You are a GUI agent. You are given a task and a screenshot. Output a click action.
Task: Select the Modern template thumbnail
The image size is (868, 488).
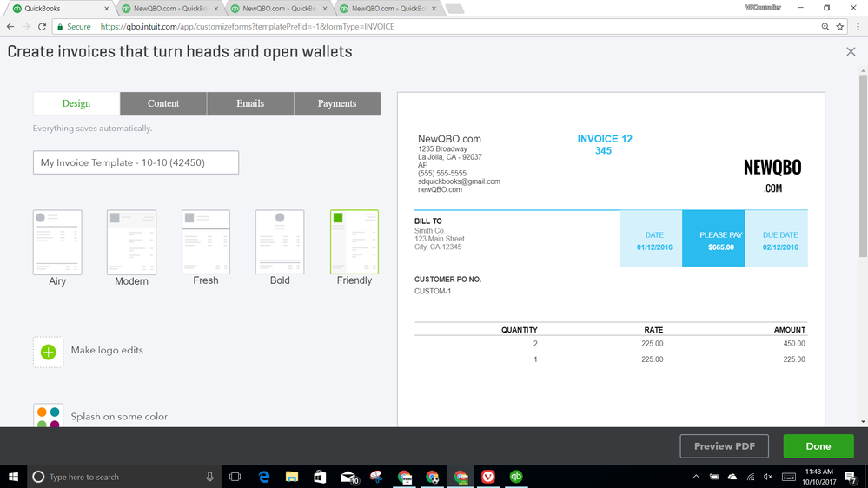click(132, 241)
